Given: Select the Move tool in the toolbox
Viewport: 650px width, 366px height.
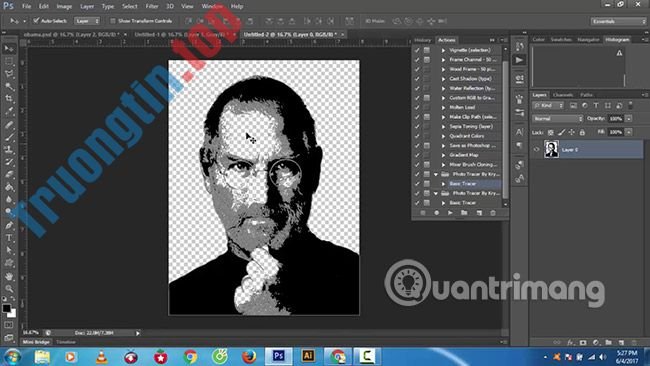Looking at the screenshot, I should coord(9,48).
